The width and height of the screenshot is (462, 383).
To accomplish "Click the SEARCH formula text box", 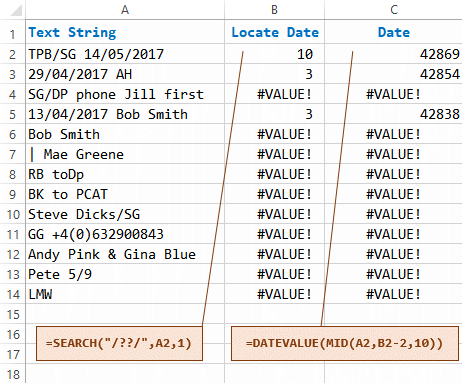I will pyautogui.click(x=119, y=343).
